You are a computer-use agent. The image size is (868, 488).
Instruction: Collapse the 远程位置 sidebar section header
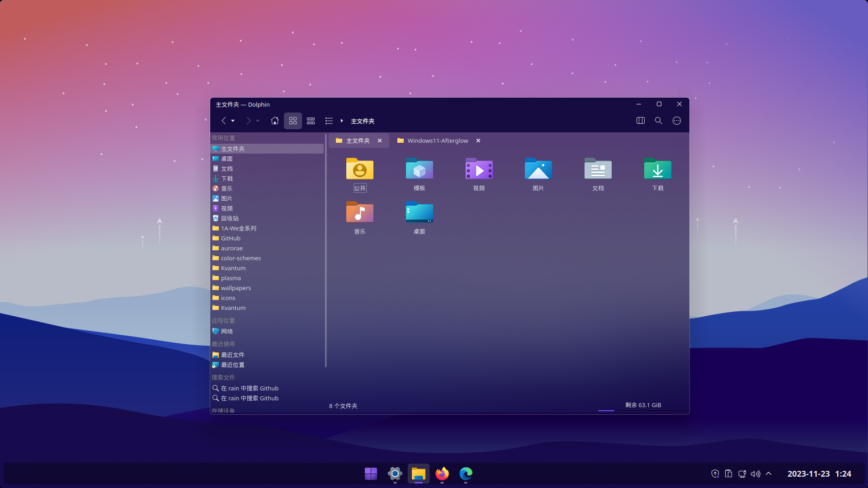click(x=223, y=320)
